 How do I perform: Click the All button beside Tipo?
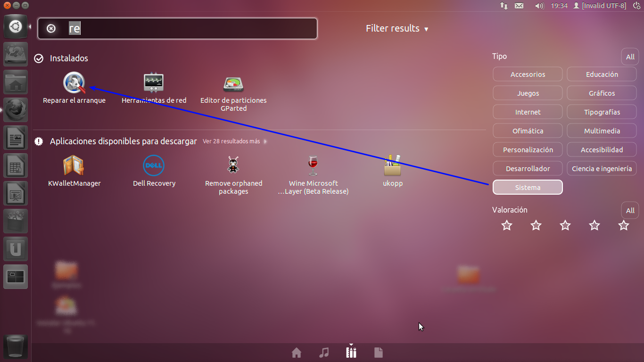pos(630,57)
